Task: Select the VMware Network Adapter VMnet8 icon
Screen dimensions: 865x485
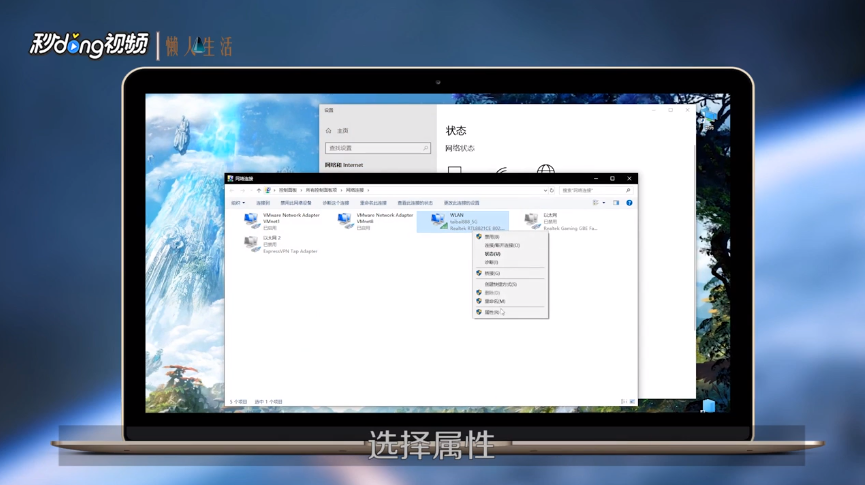Action: (345, 221)
